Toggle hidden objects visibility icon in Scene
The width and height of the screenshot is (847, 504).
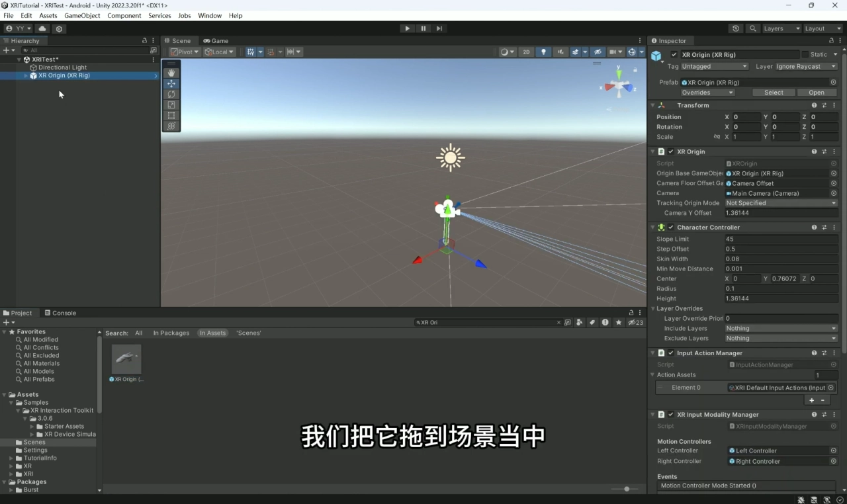[x=597, y=52]
